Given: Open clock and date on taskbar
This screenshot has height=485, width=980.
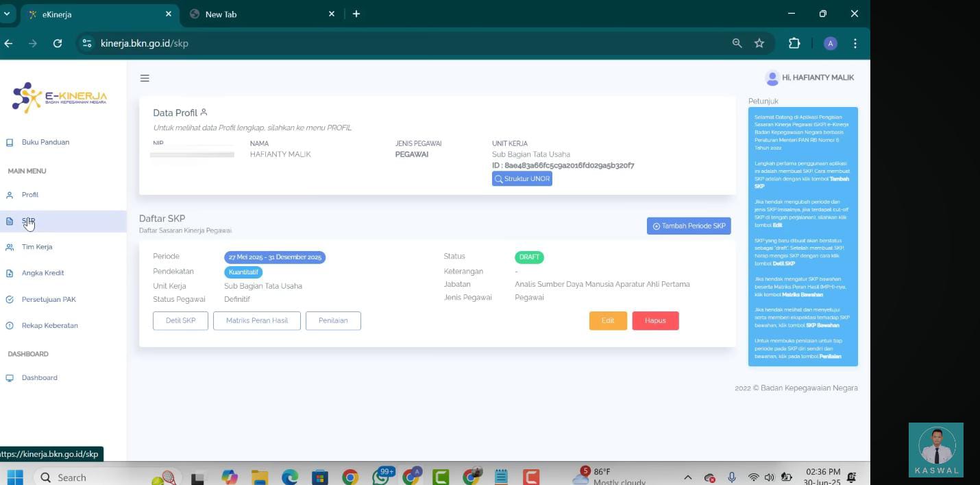Looking at the screenshot, I should (823, 477).
